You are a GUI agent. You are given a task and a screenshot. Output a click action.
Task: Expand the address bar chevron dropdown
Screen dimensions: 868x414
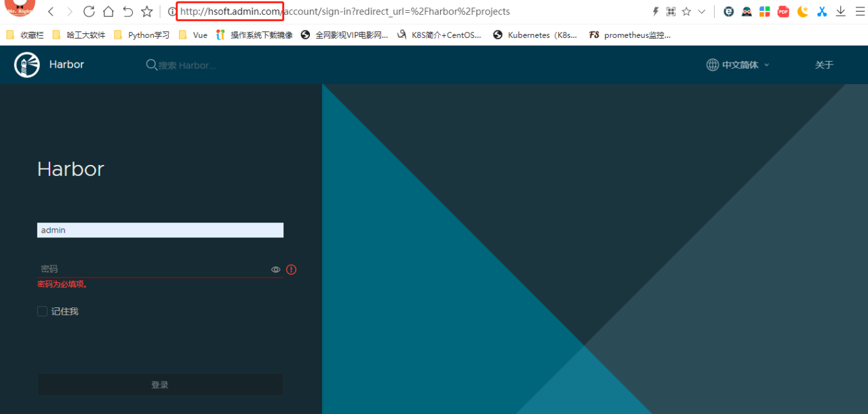tap(702, 12)
